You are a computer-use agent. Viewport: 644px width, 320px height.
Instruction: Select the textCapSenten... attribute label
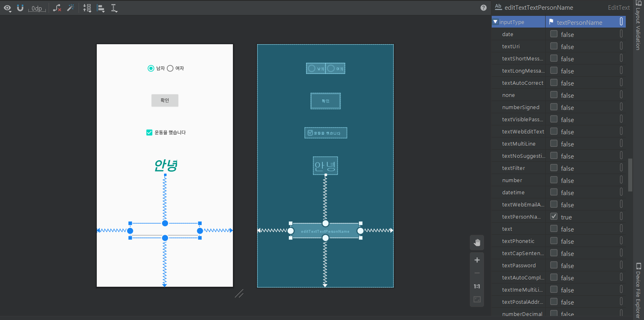click(x=523, y=253)
